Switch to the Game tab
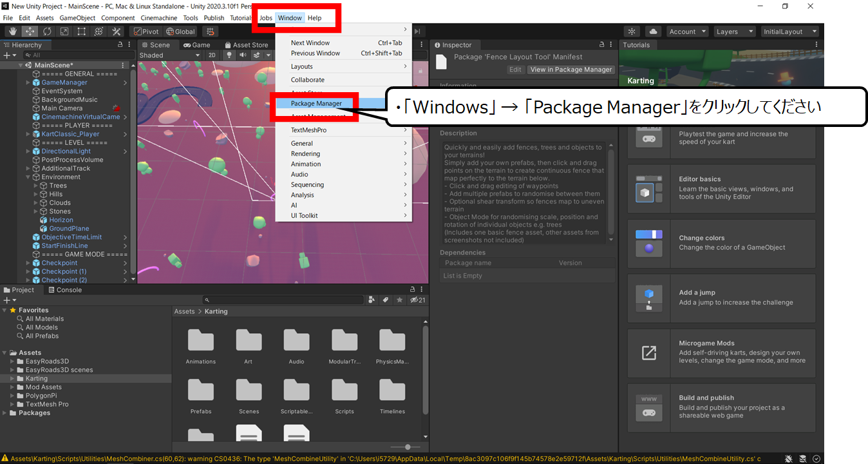This screenshot has height=464, width=868. click(x=196, y=45)
